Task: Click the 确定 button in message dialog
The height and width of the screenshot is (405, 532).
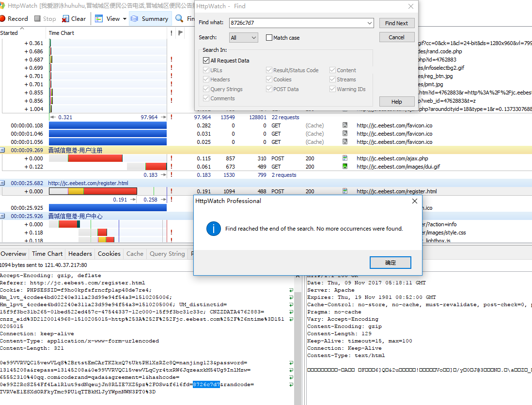Action: [390, 263]
